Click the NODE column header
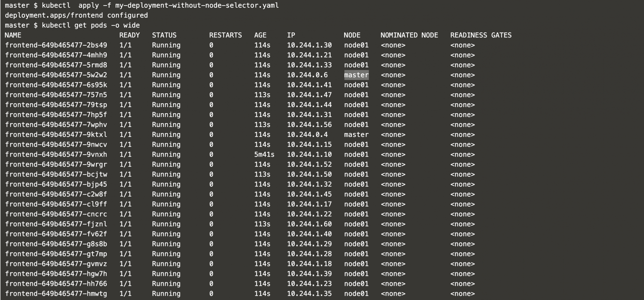This screenshot has height=300, width=644. [x=352, y=35]
